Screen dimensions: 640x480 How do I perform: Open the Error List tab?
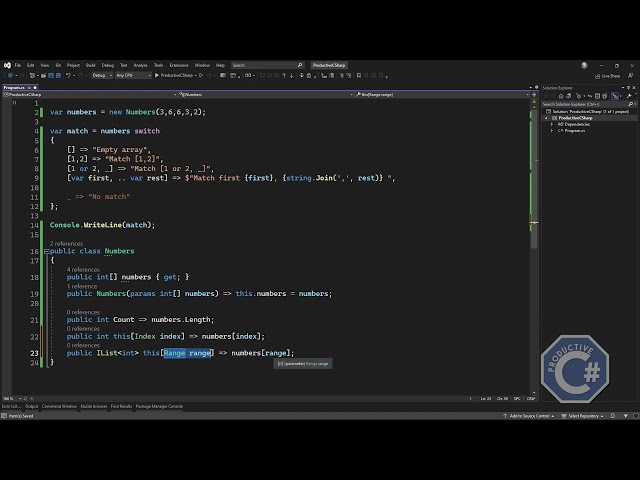tap(11, 407)
